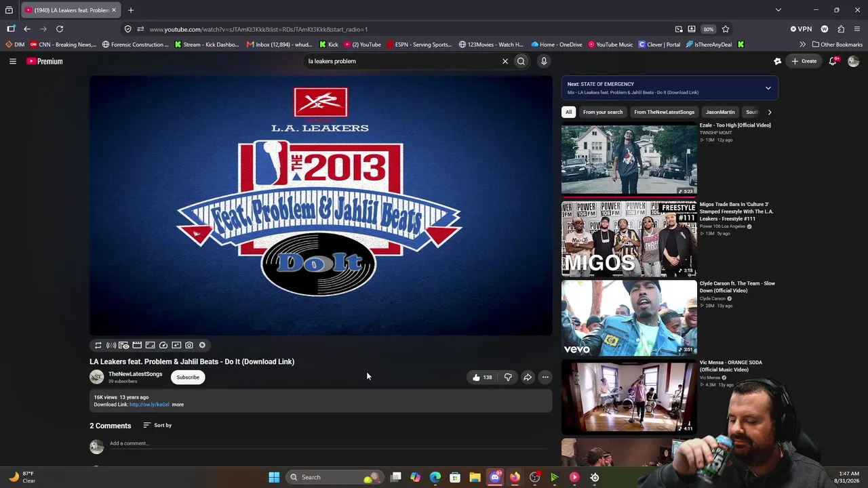Clear the search box with the X
868x488 pixels.
[505, 61]
